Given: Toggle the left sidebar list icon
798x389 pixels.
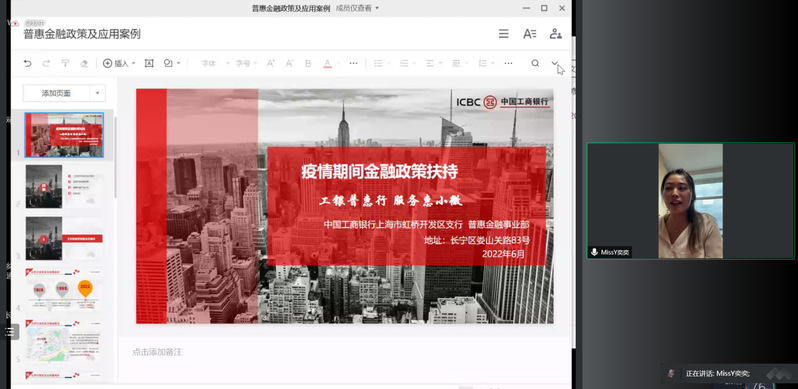Looking at the screenshot, I should coord(10,331).
